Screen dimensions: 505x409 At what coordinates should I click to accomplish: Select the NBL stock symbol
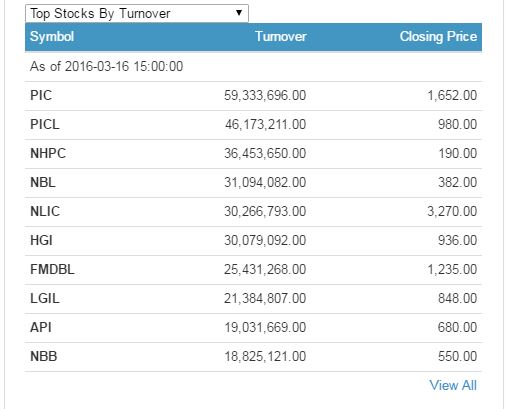click(x=43, y=182)
